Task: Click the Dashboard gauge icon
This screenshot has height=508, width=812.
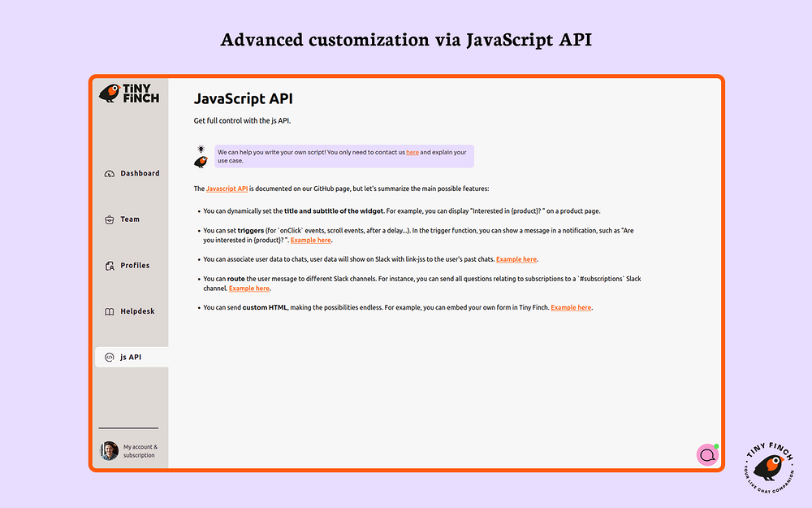Action: pyautogui.click(x=110, y=174)
